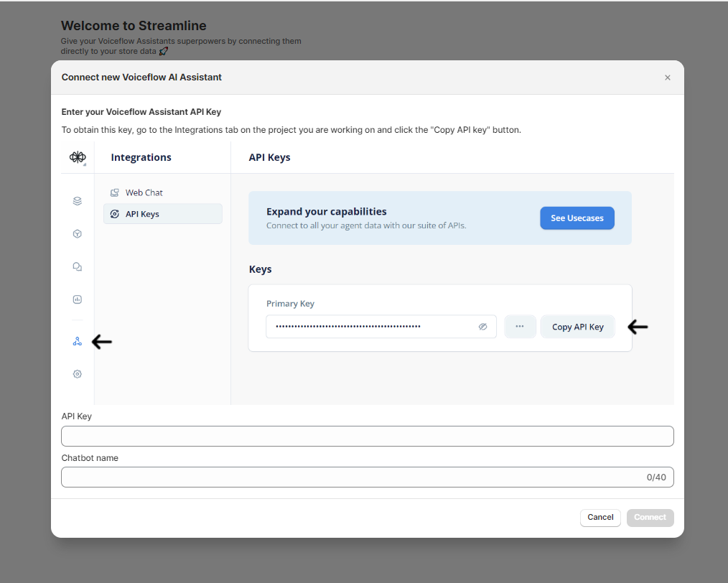Open the Integrations sidebar icon
728x583 pixels.
point(78,342)
